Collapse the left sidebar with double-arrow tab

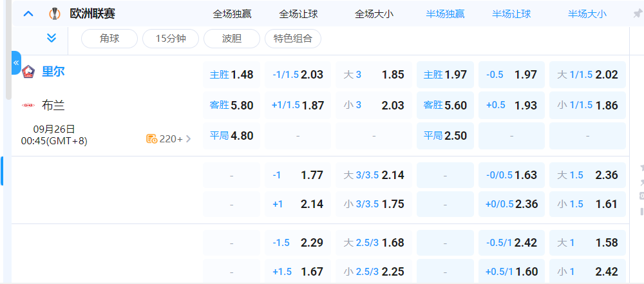[16, 63]
